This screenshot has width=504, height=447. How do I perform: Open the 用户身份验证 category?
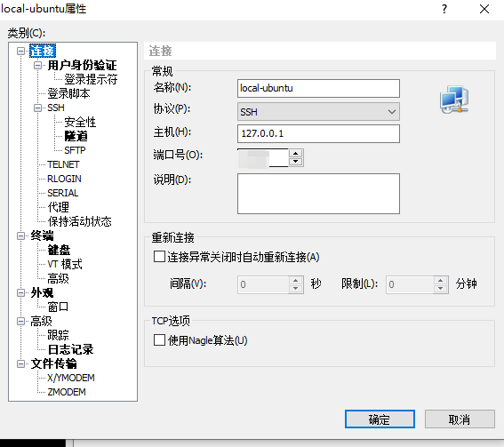tap(82, 65)
